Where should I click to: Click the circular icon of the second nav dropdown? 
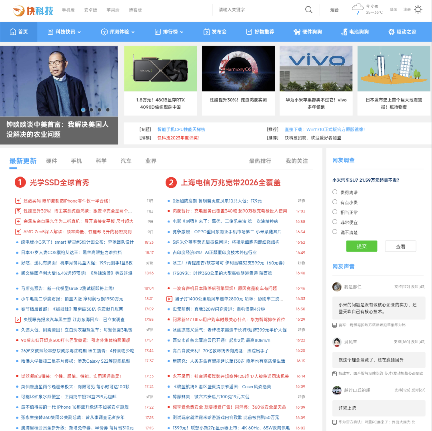click(104, 32)
